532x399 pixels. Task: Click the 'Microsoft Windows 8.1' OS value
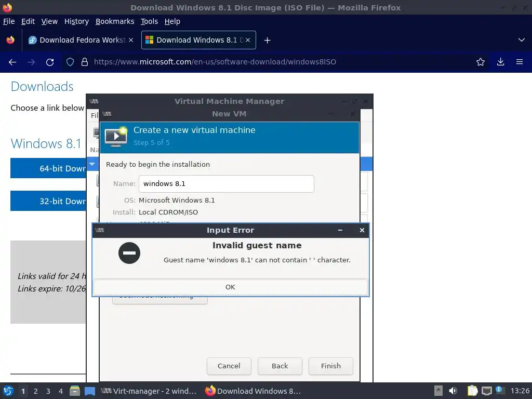click(177, 200)
